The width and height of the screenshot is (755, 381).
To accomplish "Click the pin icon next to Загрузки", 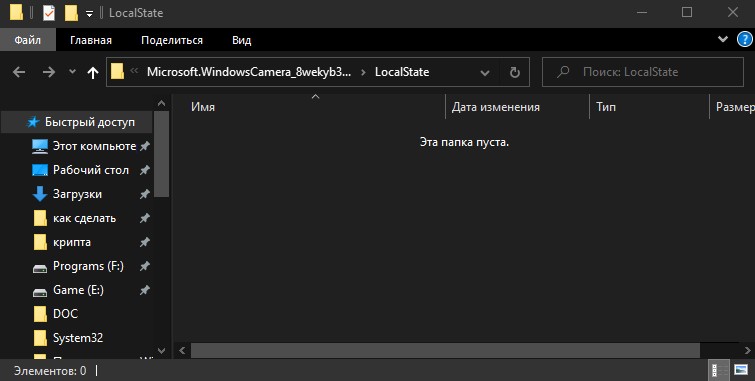I will (144, 195).
